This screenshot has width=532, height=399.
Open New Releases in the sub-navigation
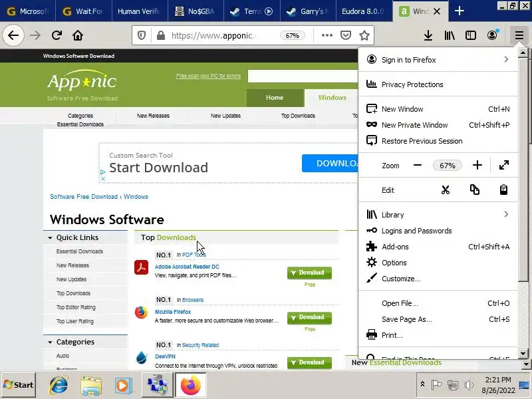(x=153, y=116)
